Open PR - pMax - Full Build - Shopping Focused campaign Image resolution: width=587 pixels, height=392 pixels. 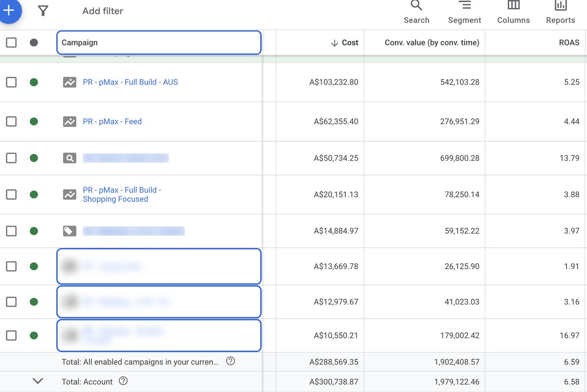click(121, 194)
